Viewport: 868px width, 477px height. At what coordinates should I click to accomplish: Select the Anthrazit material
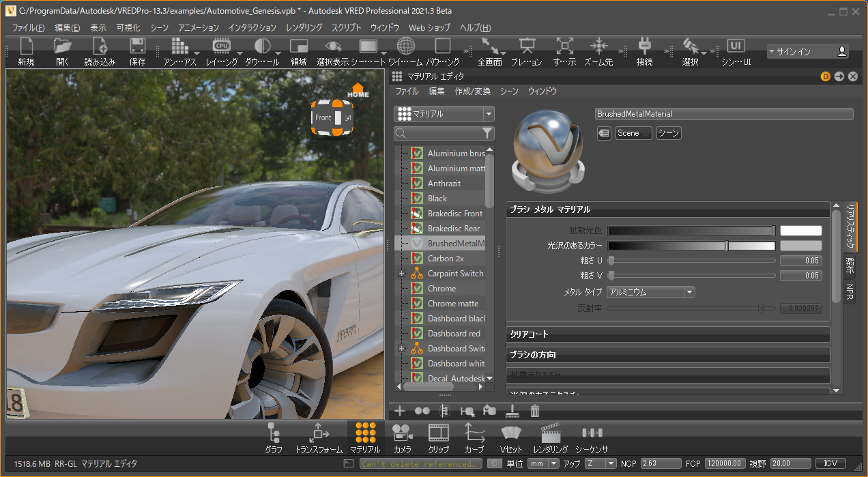(x=444, y=184)
